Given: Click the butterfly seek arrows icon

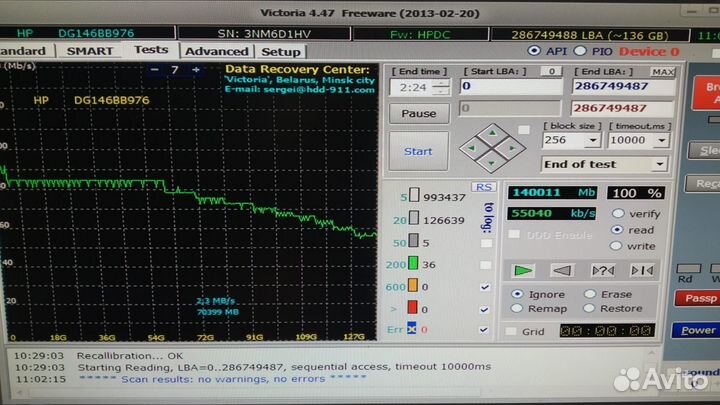Looking at the screenshot, I should pyautogui.click(x=641, y=270).
